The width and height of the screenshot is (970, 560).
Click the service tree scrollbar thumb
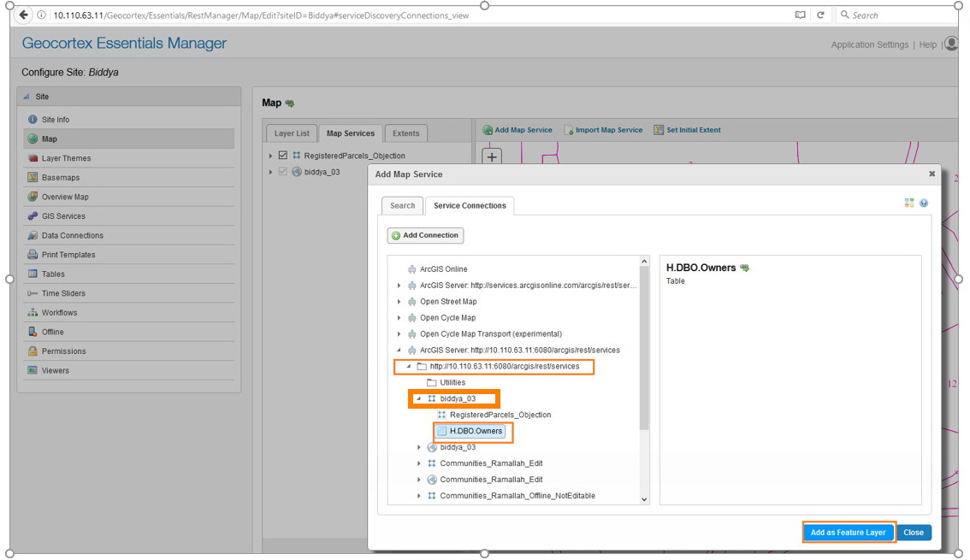point(644,348)
